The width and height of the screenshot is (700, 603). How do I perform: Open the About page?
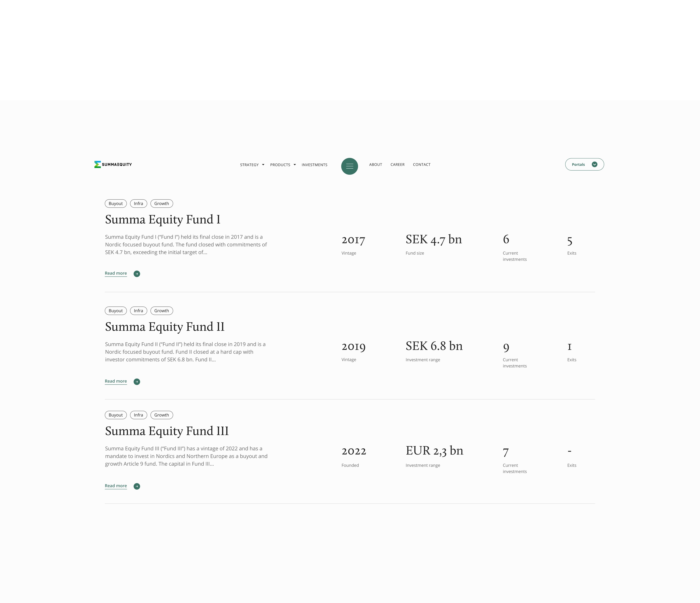[x=376, y=165]
